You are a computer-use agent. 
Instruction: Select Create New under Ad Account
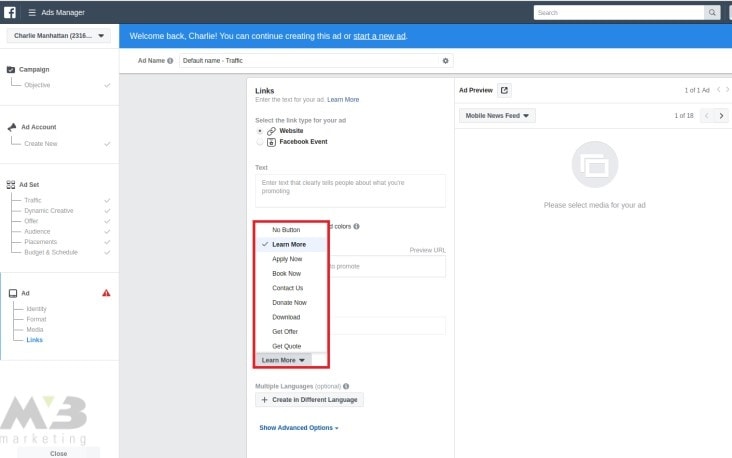41,144
